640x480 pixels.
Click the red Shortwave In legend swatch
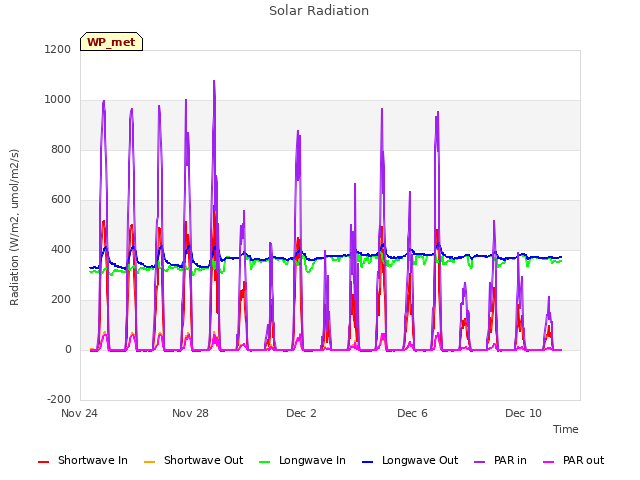tap(43, 462)
